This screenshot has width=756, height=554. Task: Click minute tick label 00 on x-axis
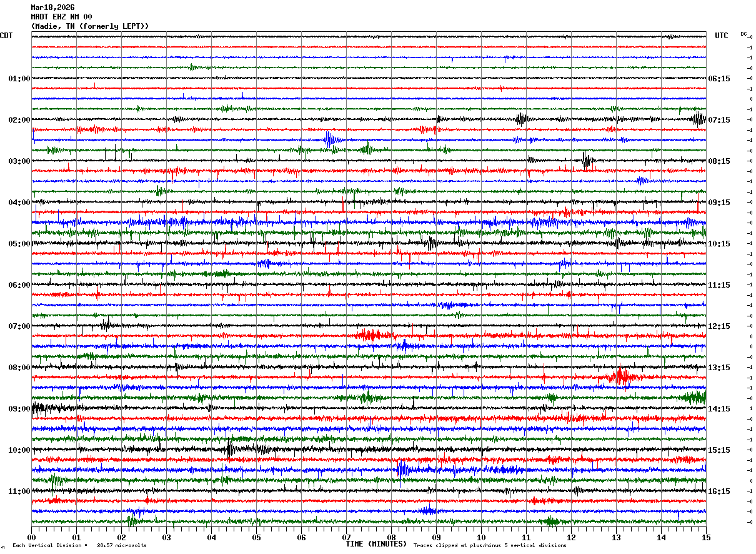31,537
